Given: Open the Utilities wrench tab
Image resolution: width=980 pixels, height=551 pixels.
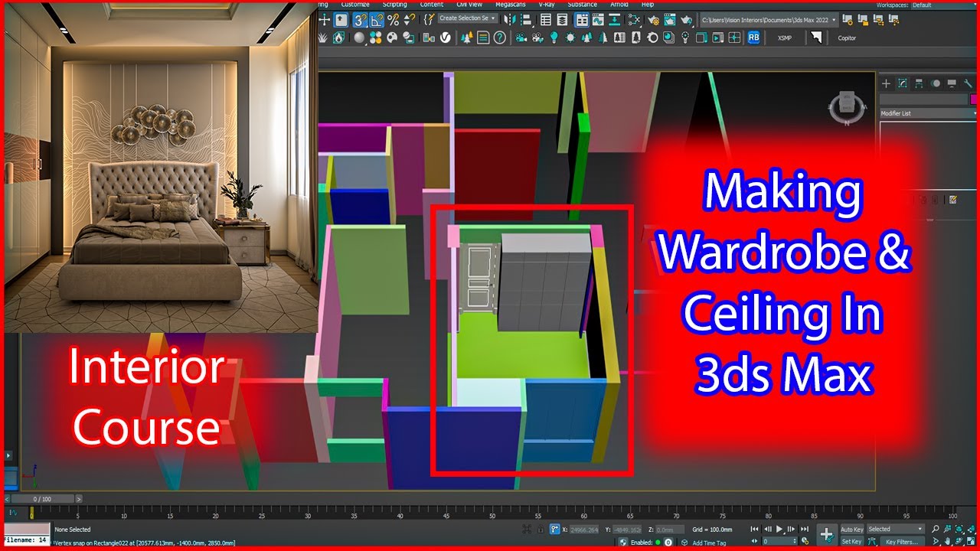Looking at the screenshot, I should (x=968, y=83).
